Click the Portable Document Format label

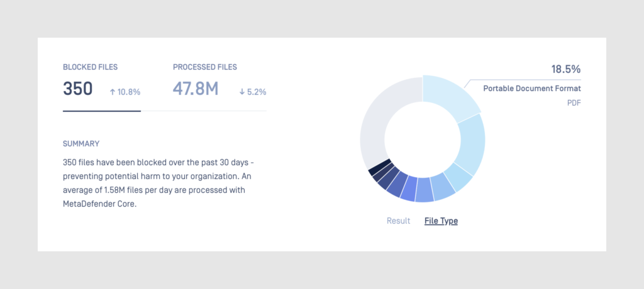pyautogui.click(x=531, y=89)
